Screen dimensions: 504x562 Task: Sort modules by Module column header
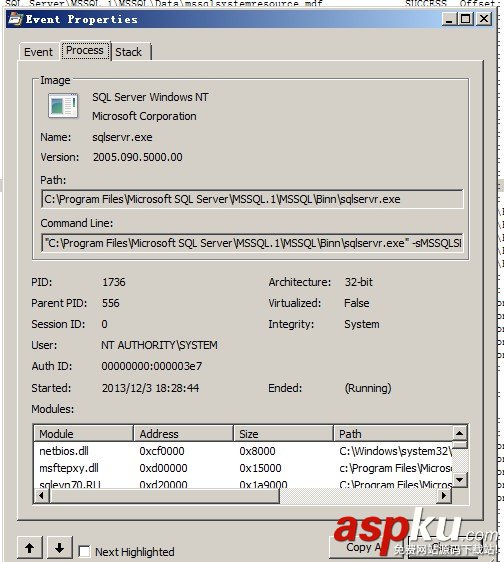84,434
